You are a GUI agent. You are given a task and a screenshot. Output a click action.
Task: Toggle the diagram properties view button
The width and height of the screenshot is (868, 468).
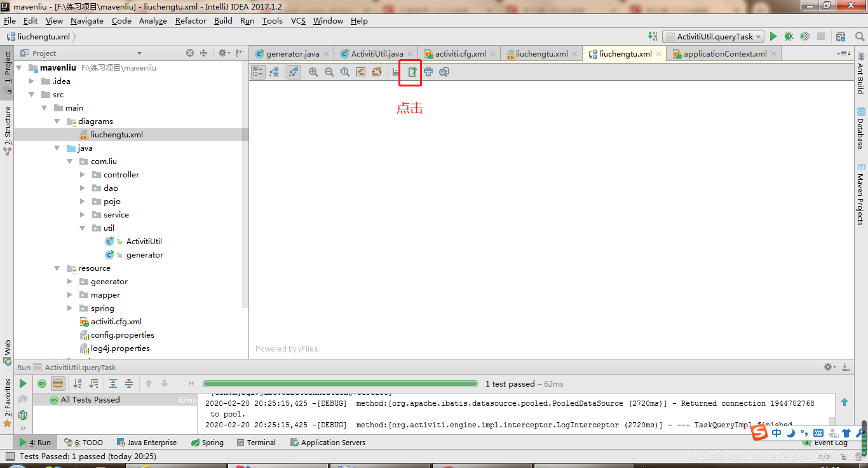coord(258,72)
